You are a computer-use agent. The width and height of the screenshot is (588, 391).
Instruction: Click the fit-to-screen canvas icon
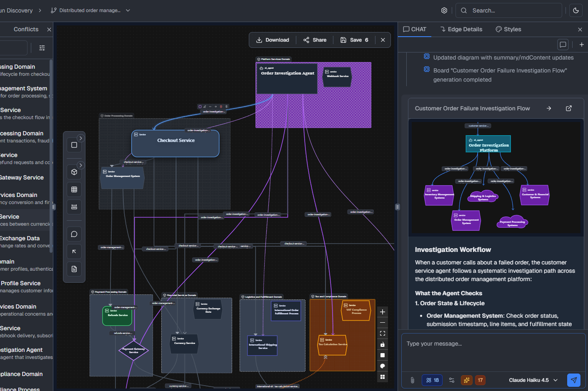point(382,333)
